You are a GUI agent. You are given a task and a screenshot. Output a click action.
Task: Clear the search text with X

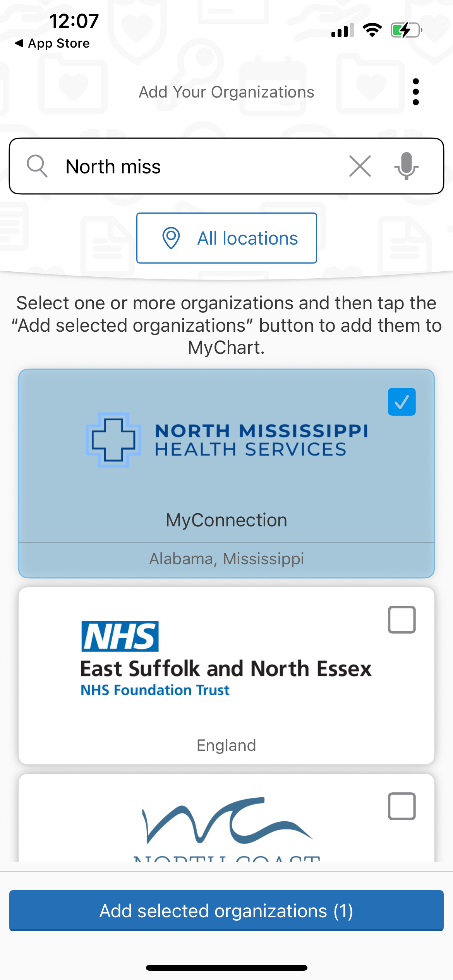coord(360,166)
